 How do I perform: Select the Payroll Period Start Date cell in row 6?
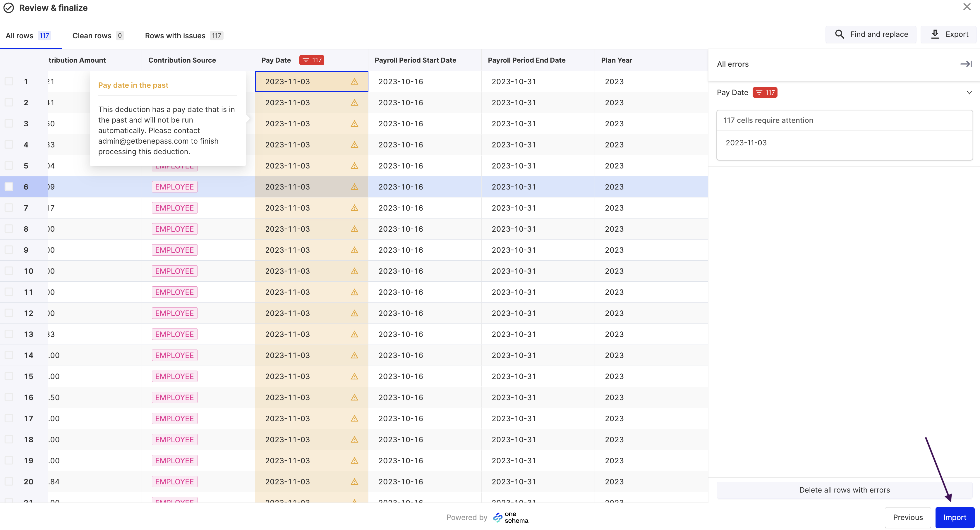tap(424, 187)
